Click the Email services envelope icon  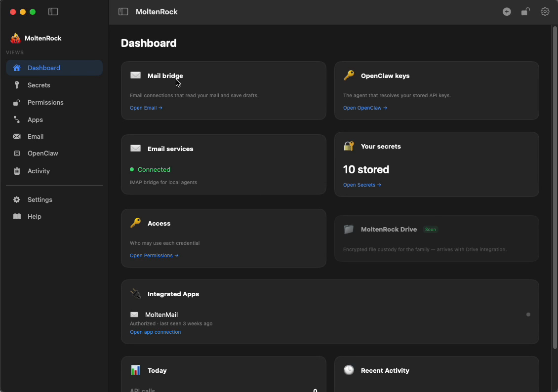(136, 148)
